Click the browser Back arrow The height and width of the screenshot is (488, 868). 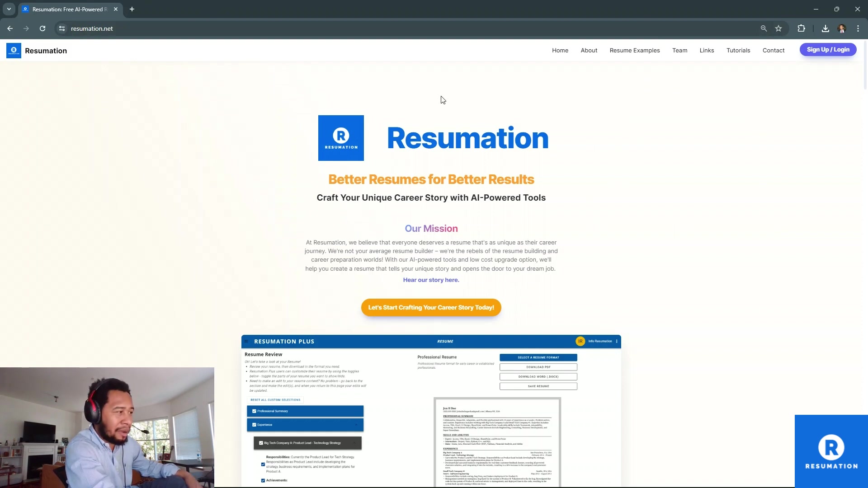pos(10,28)
